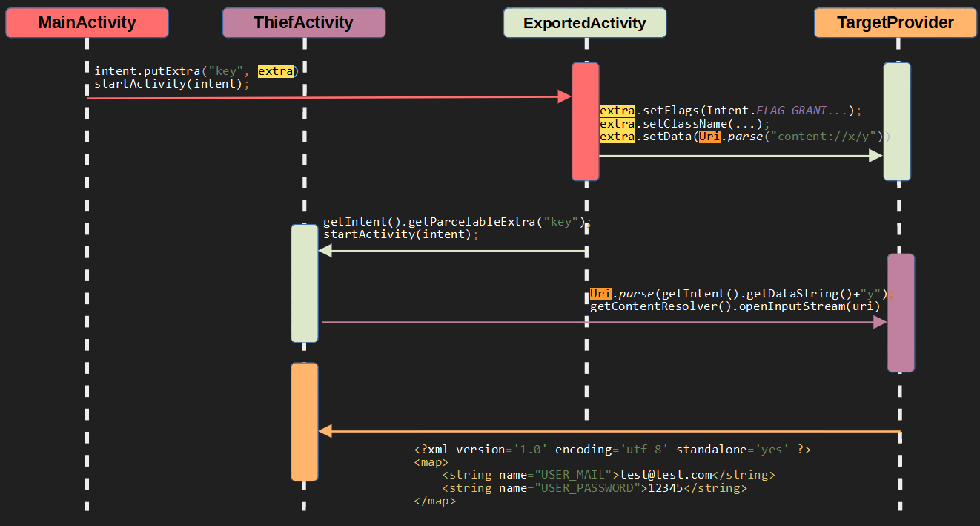The width and height of the screenshot is (980, 526).
Task: Click the ExportedActivity header
Action: 584,22
